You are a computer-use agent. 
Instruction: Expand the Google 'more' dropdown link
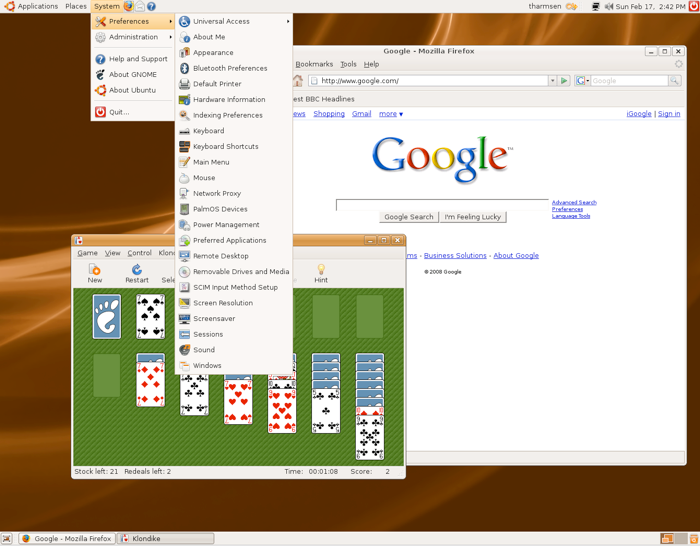pos(391,114)
